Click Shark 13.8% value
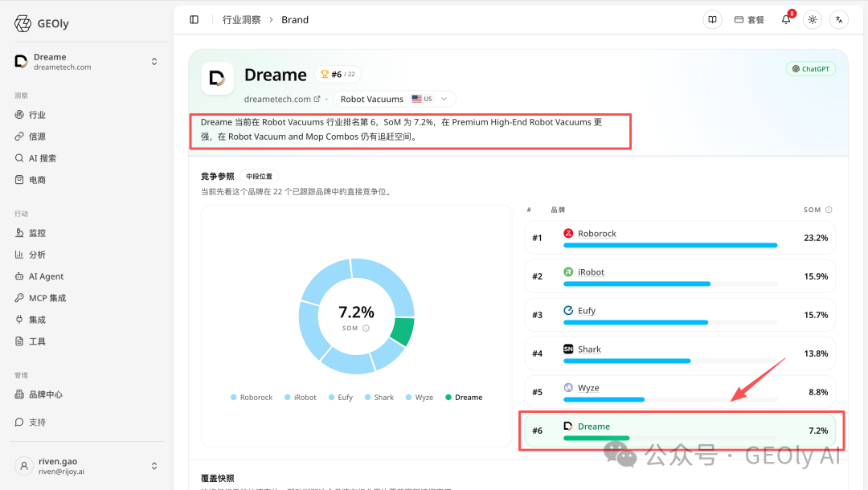 (x=816, y=353)
